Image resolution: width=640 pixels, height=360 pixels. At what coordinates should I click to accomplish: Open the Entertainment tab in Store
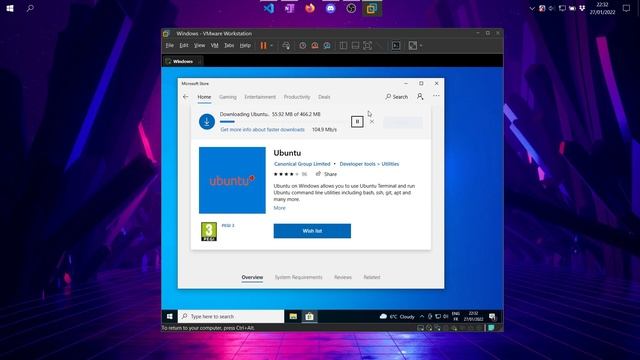260,97
